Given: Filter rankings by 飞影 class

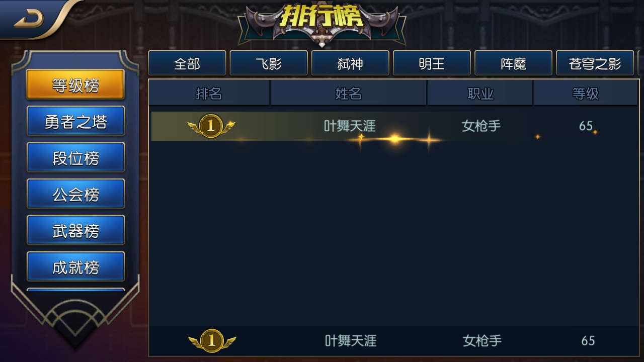Looking at the screenshot, I should click(x=269, y=63).
